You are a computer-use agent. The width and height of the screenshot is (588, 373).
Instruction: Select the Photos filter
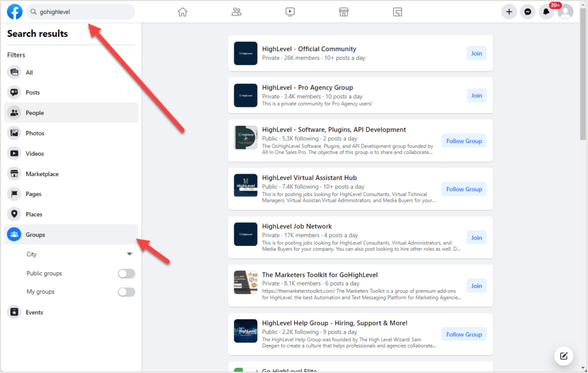pyautogui.click(x=71, y=133)
